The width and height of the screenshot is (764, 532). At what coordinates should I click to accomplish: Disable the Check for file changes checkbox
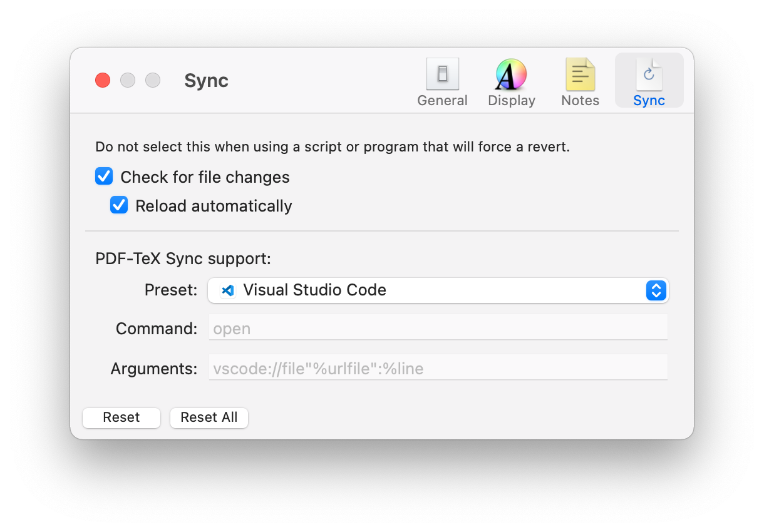pos(104,176)
